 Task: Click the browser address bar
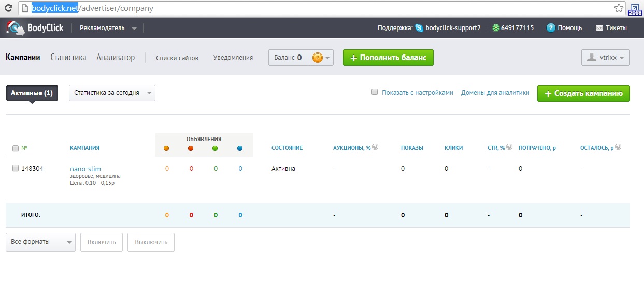tap(321, 8)
